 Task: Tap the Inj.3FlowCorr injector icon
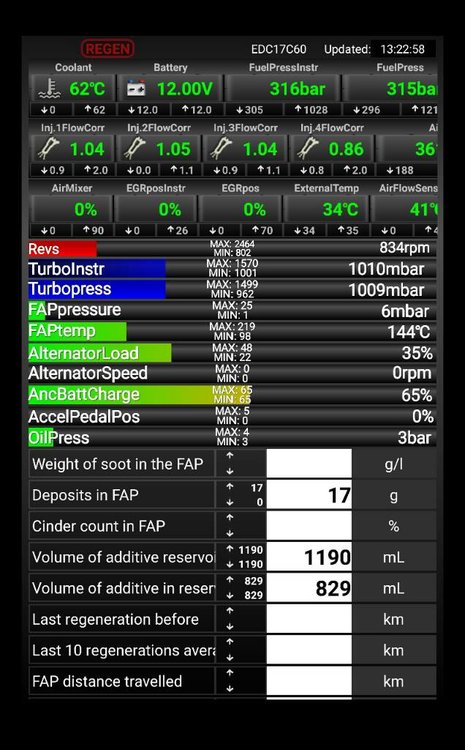click(x=221, y=149)
